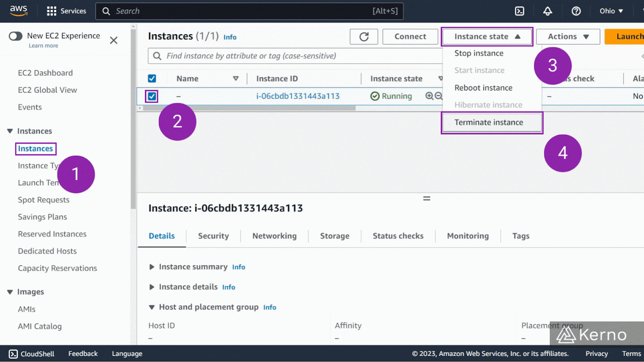Click the panel resize handle icon
Image resolution: width=644 pixels, height=362 pixels.
pos(427,198)
